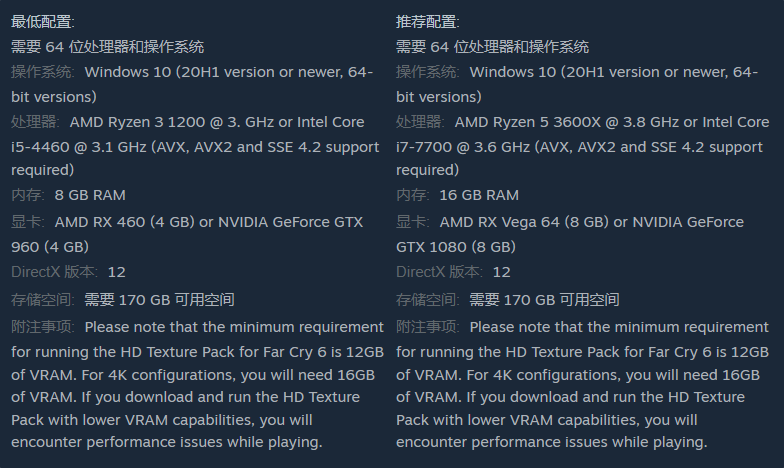
Task: Click recommended 附注事项 label
Action: point(428,327)
